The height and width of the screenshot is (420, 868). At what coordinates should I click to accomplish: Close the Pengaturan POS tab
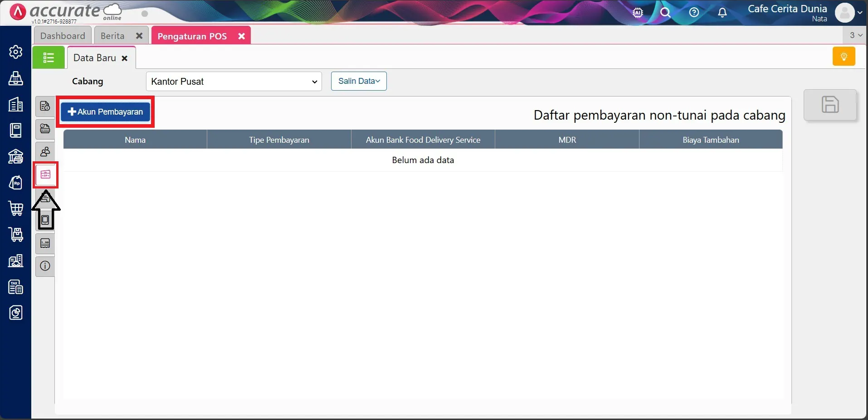pyautogui.click(x=242, y=36)
